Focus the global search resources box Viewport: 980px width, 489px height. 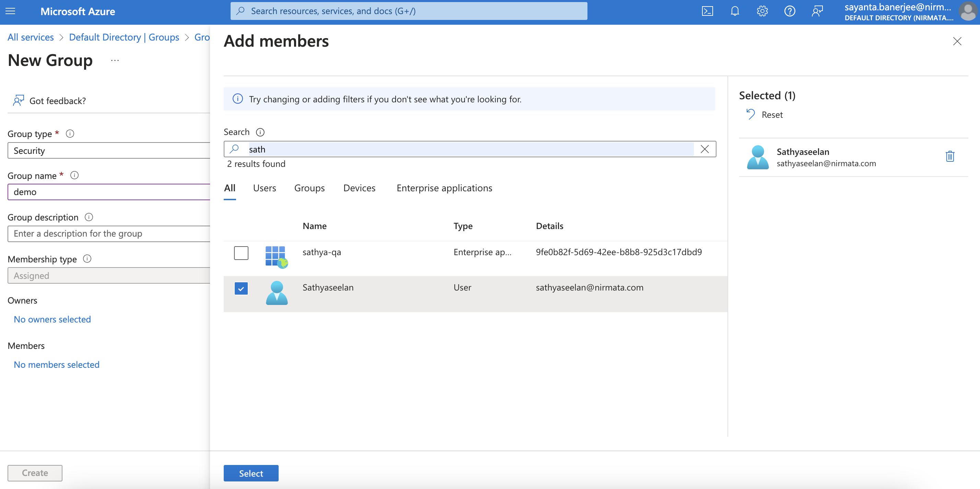click(409, 11)
